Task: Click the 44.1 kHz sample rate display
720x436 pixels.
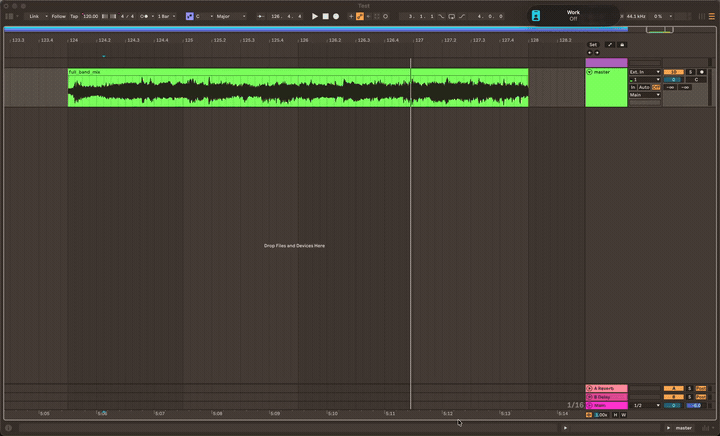Action: coord(636,16)
